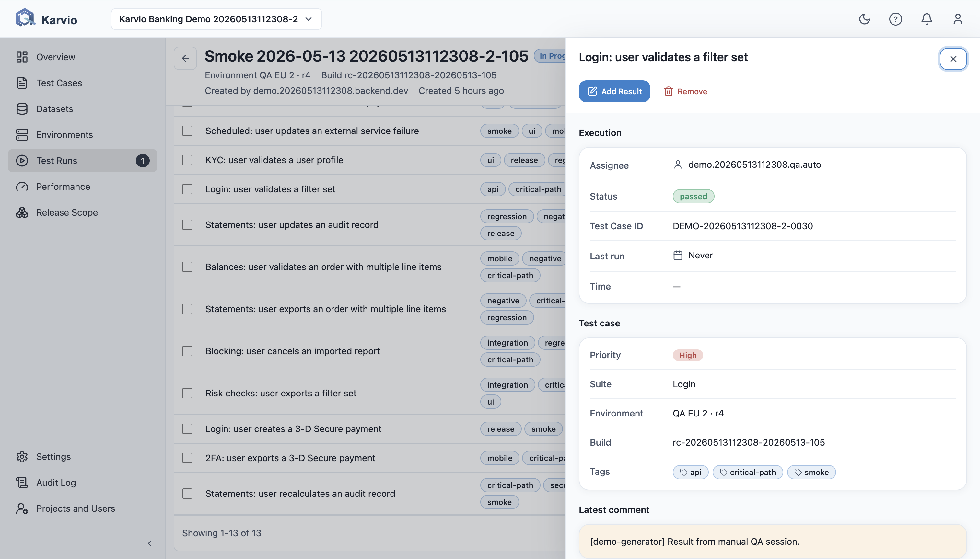The image size is (980, 559).
Task: Click the Karvio logo
Action: pos(46,18)
